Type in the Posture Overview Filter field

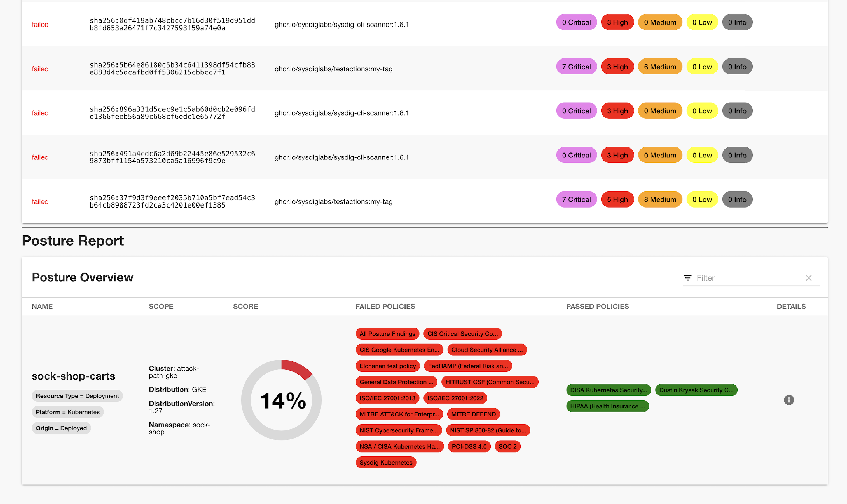click(x=748, y=278)
